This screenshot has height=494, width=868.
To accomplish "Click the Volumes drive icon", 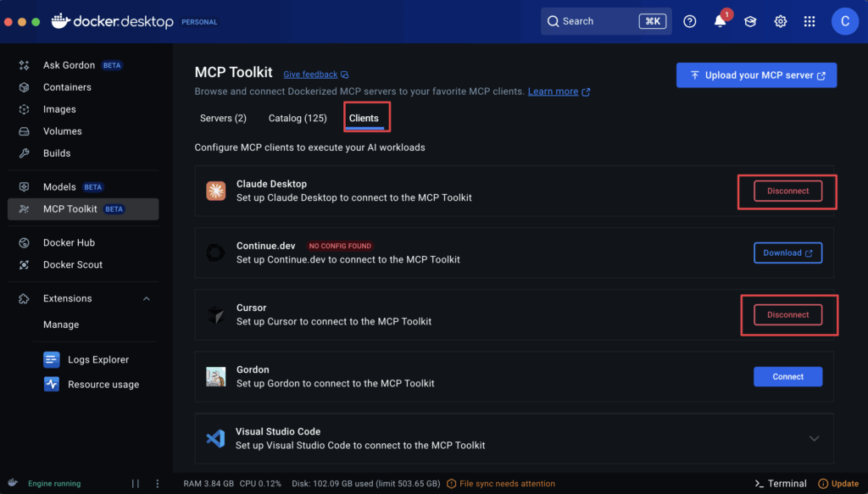I will click(24, 131).
